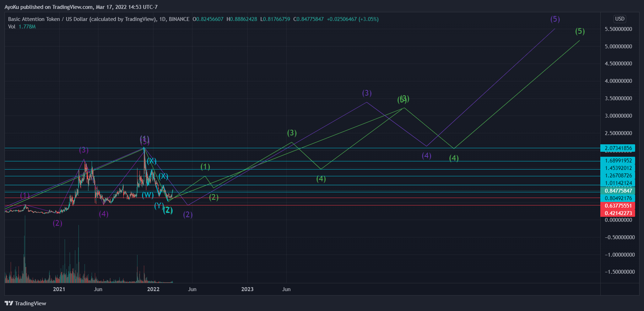Click the high value 0.88862428
The image size is (644, 311).
pos(243,19)
